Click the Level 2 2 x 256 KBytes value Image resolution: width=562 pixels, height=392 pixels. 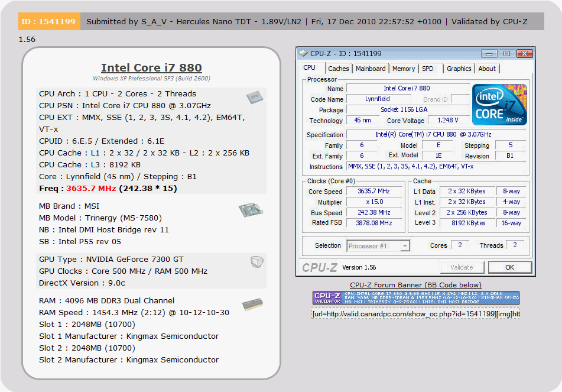467,212
